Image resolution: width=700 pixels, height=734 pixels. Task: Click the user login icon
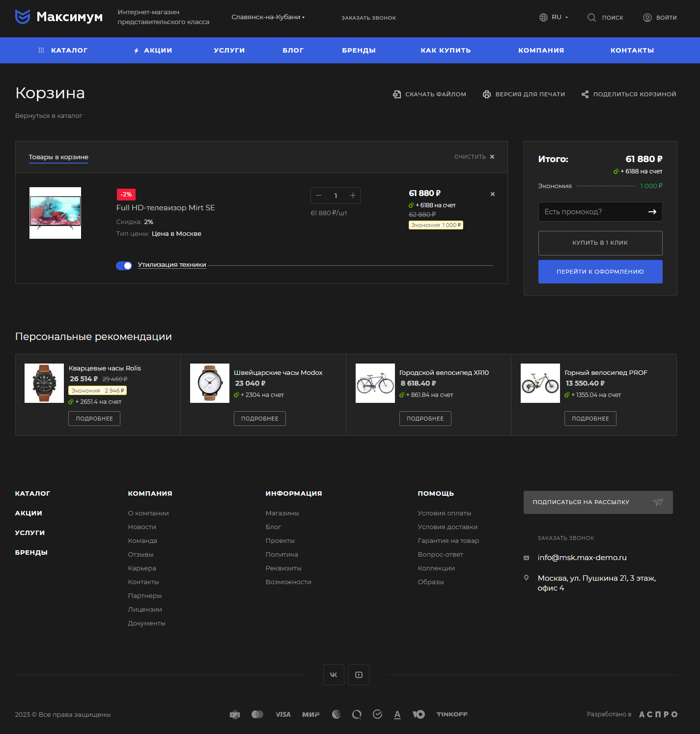(647, 17)
